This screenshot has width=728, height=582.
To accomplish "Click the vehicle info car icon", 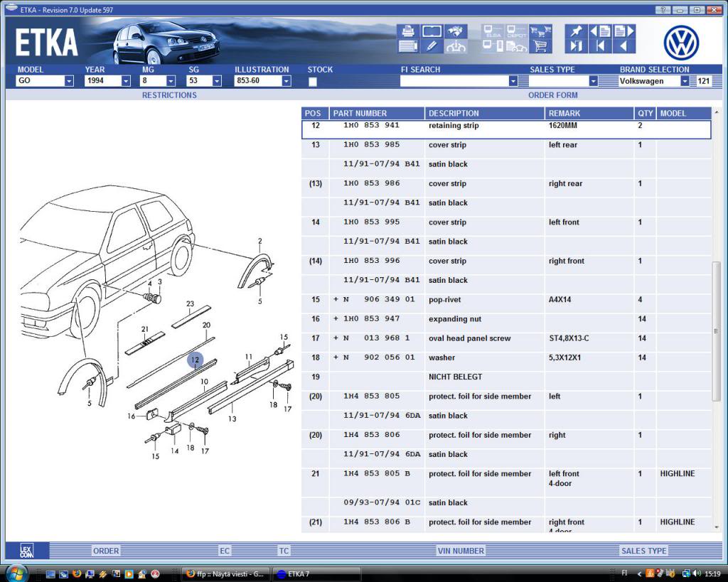I will (456, 46).
